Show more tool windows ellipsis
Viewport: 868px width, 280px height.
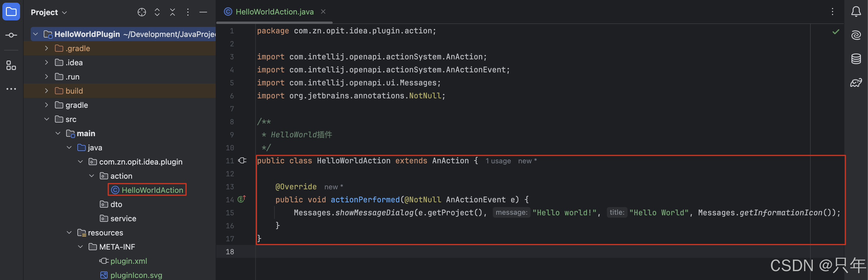(11, 89)
